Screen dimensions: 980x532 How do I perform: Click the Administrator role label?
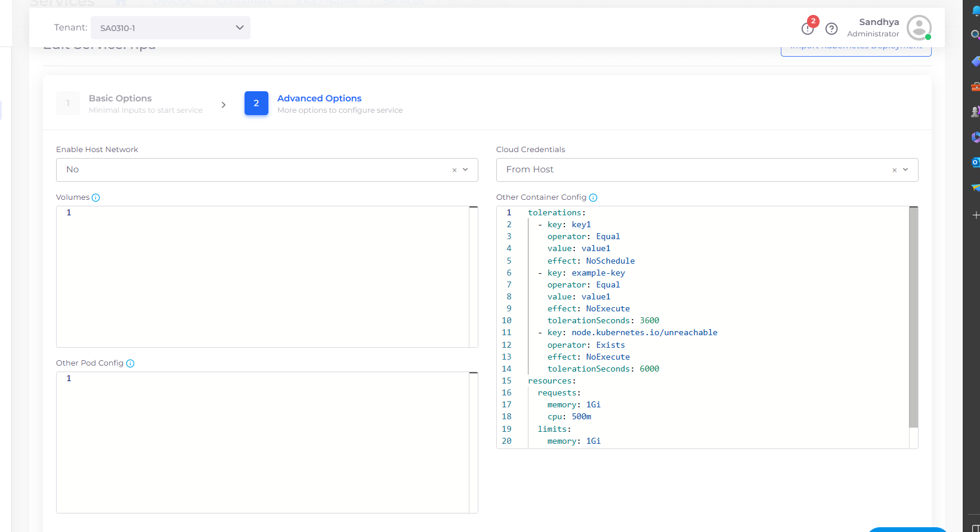(873, 34)
